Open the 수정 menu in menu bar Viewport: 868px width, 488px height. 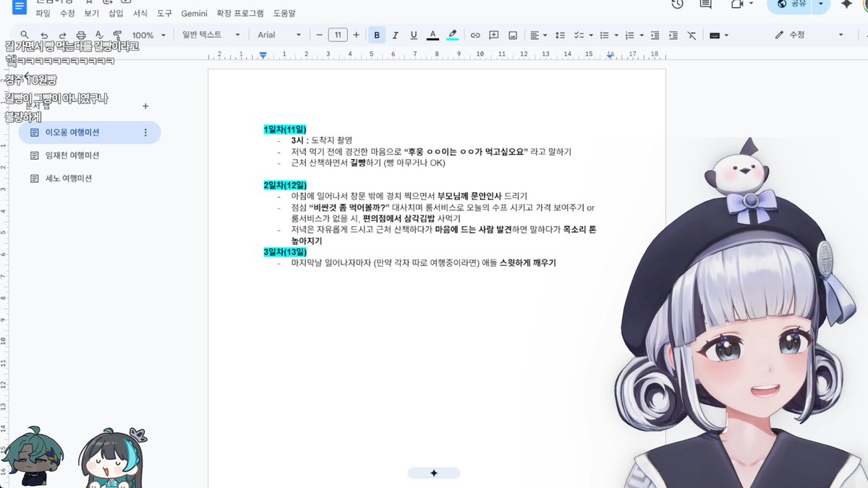point(67,13)
